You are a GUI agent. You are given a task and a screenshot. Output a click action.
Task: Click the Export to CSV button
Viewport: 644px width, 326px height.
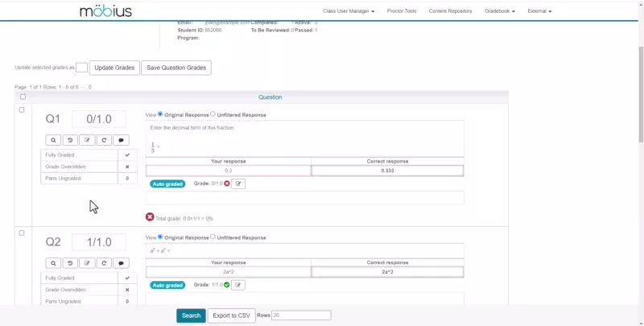tap(231, 316)
